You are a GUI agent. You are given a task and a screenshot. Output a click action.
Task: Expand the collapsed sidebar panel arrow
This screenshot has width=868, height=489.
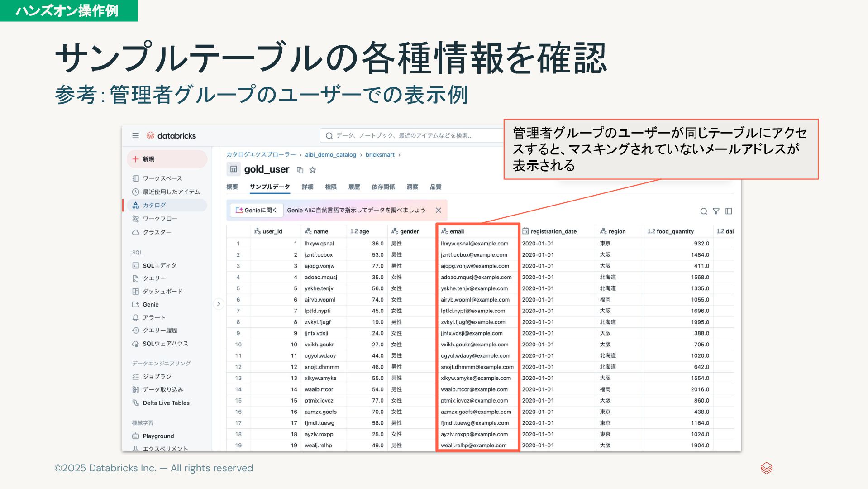218,304
